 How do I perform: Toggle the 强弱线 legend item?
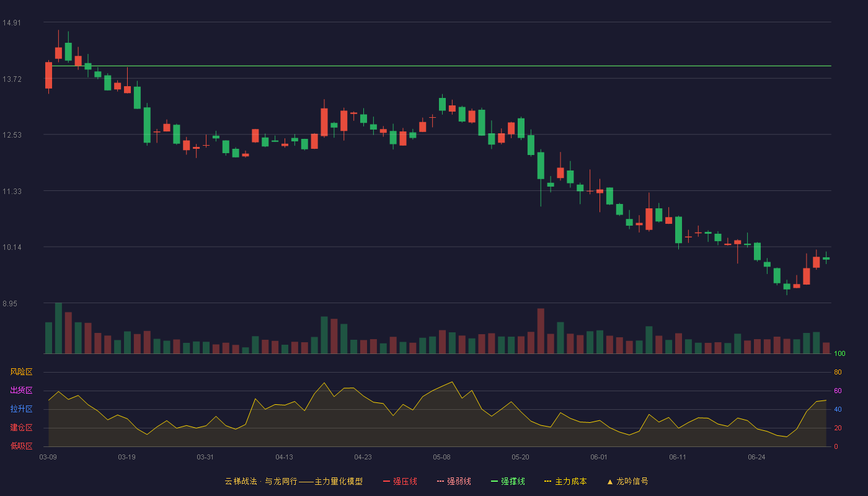pyautogui.click(x=454, y=481)
